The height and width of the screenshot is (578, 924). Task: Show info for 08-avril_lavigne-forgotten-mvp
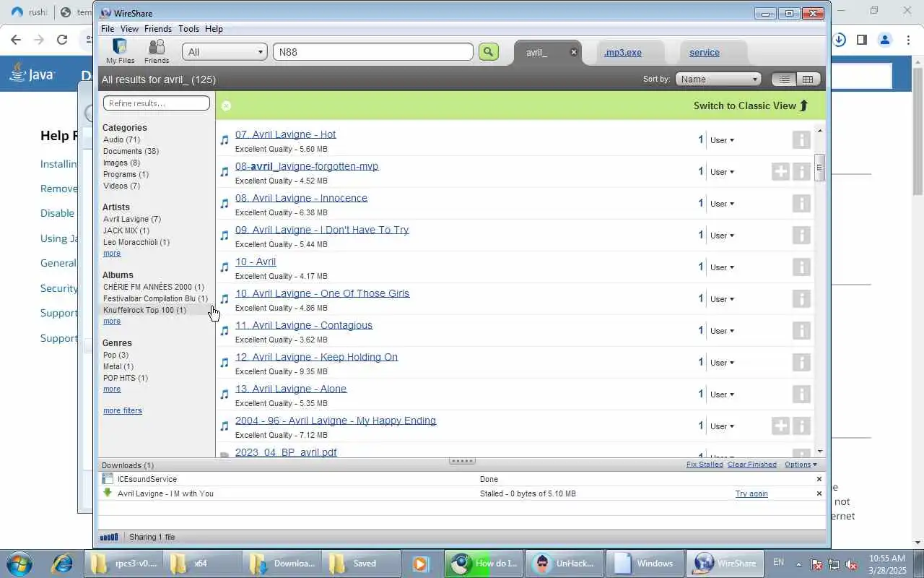801,172
